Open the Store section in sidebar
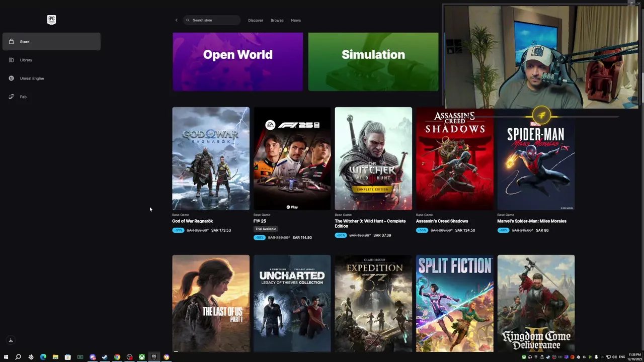 pyautogui.click(x=51, y=42)
